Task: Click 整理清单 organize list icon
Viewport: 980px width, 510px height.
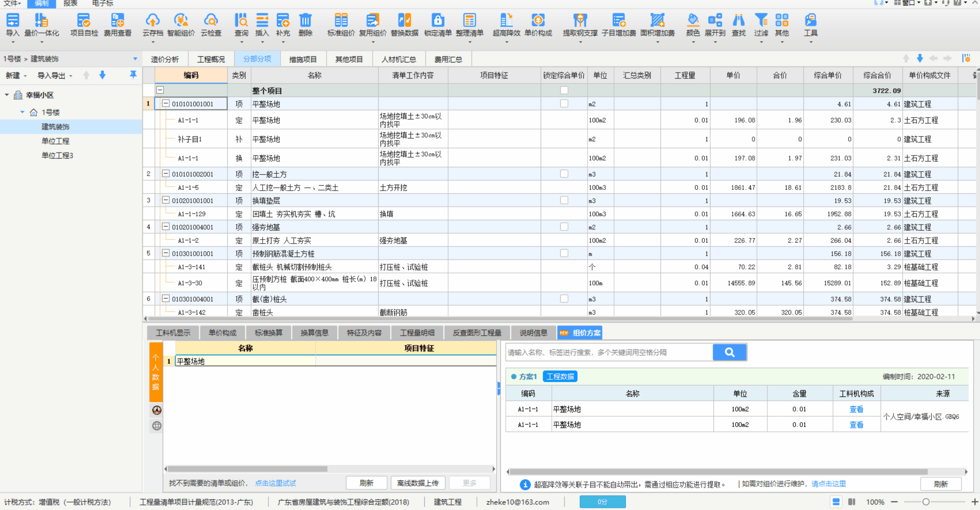Action: [469, 25]
